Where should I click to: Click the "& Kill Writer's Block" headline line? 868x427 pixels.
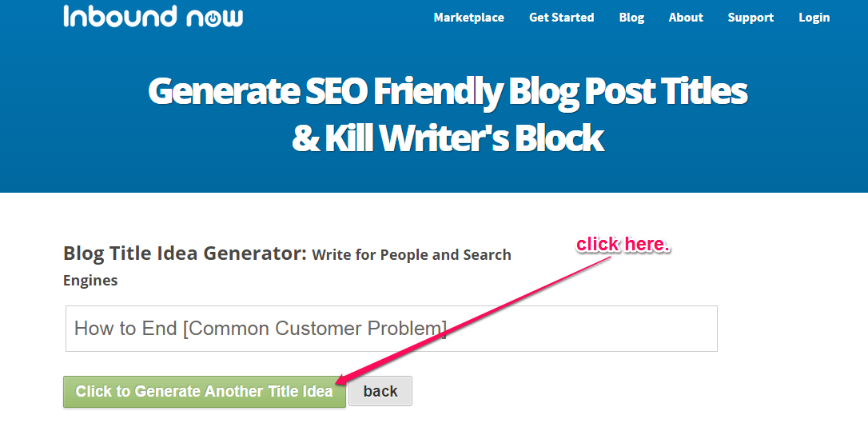[448, 138]
